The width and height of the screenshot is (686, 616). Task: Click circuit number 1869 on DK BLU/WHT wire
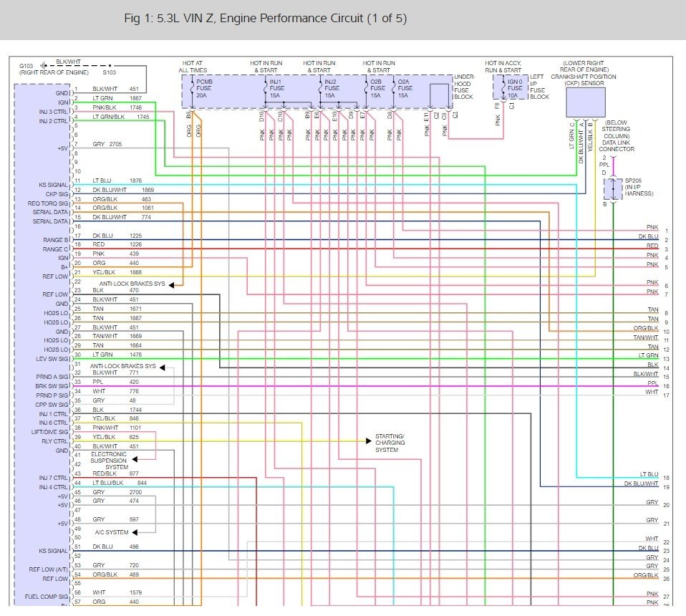point(148,190)
